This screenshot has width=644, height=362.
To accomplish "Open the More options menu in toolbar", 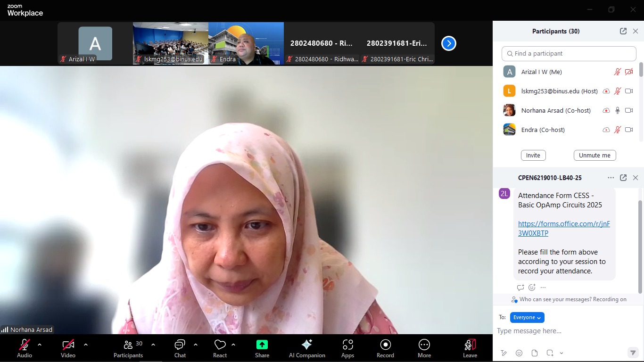I will (424, 348).
